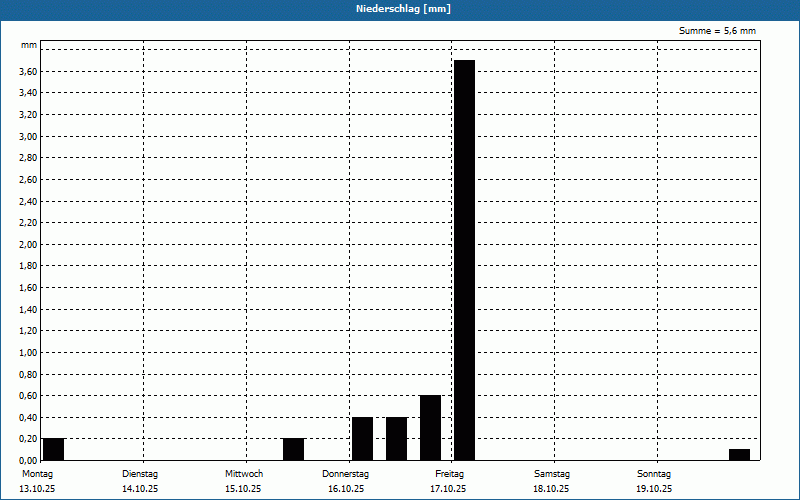The height and width of the screenshot is (500, 800).
Task: Click the 'Niederschlag [mm]' chart title
Action: pos(403,9)
